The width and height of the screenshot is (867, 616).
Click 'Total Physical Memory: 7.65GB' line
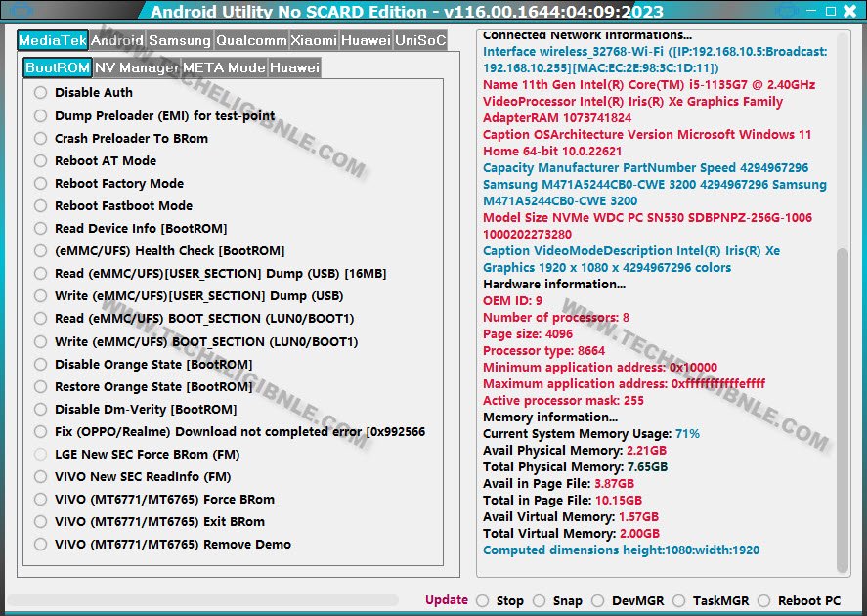575,466
